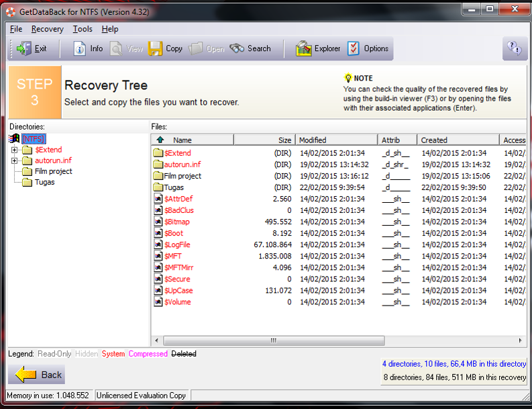Click the 131.072 size of $UpCase
Viewport: 532px width, 409px height.
pyautogui.click(x=278, y=290)
